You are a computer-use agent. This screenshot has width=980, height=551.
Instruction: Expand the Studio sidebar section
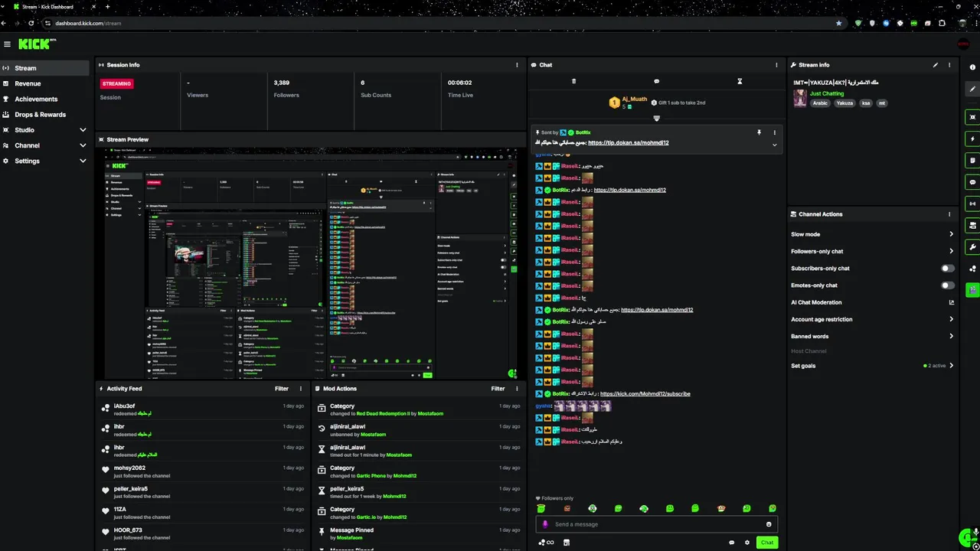click(x=83, y=130)
